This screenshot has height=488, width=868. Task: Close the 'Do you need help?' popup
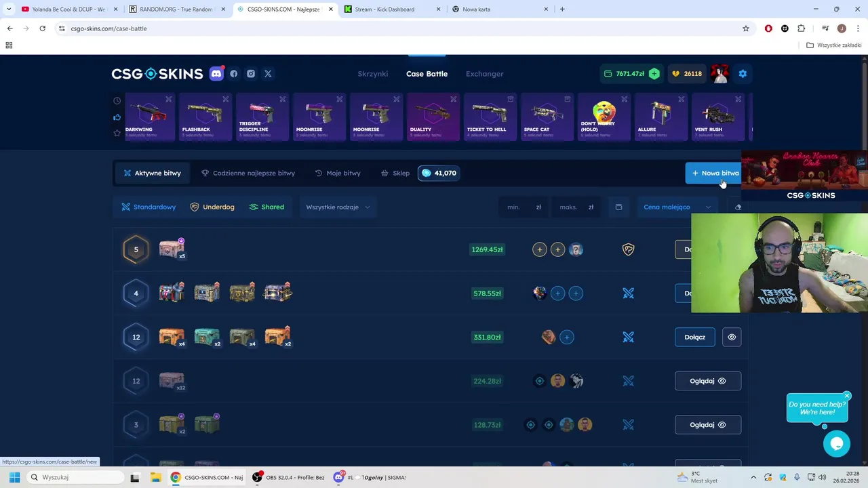pos(847,395)
